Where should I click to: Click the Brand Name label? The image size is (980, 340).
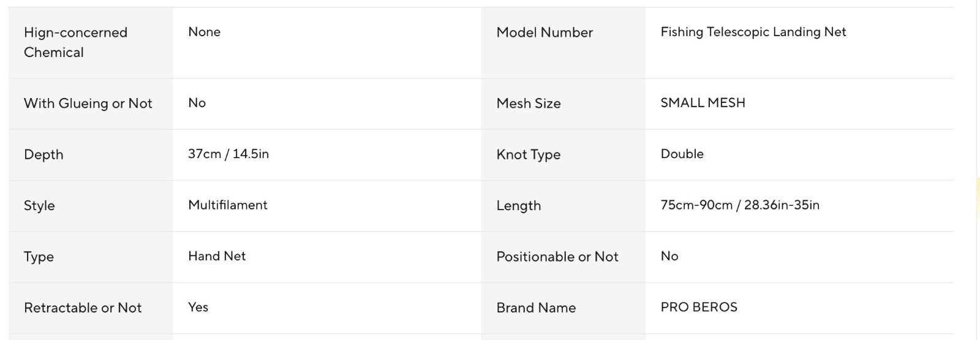pos(536,308)
